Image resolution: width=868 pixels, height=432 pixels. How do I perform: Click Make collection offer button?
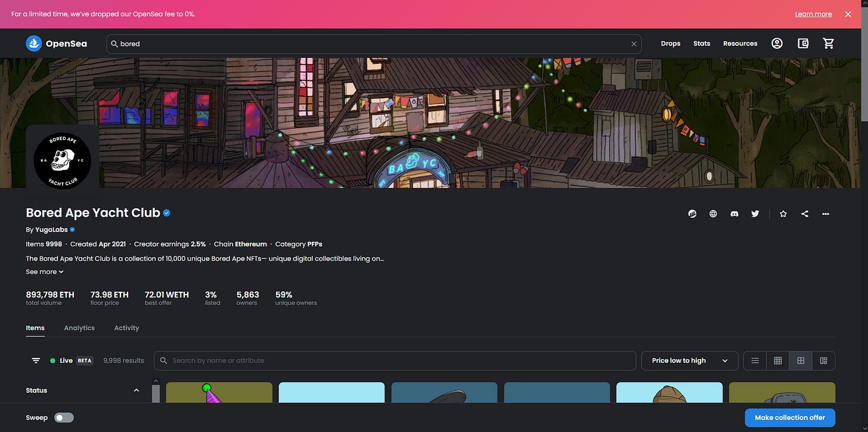point(790,418)
